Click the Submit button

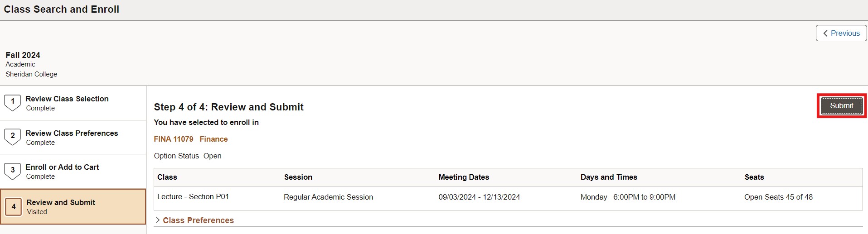point(841,106)
